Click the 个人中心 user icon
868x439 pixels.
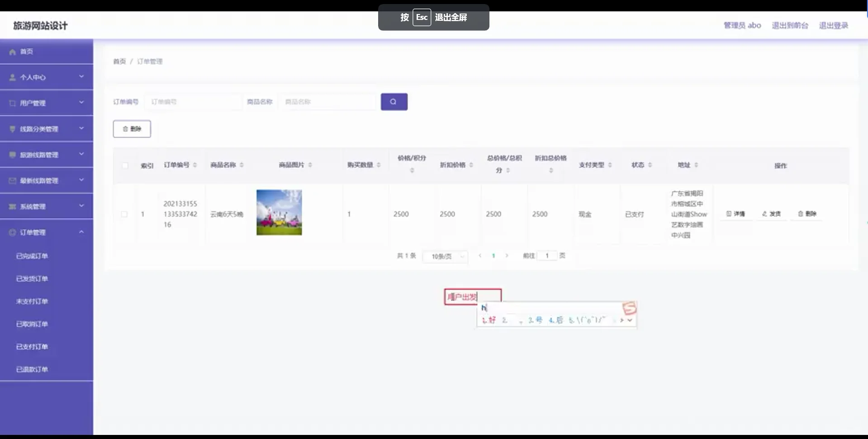[12, 77]
